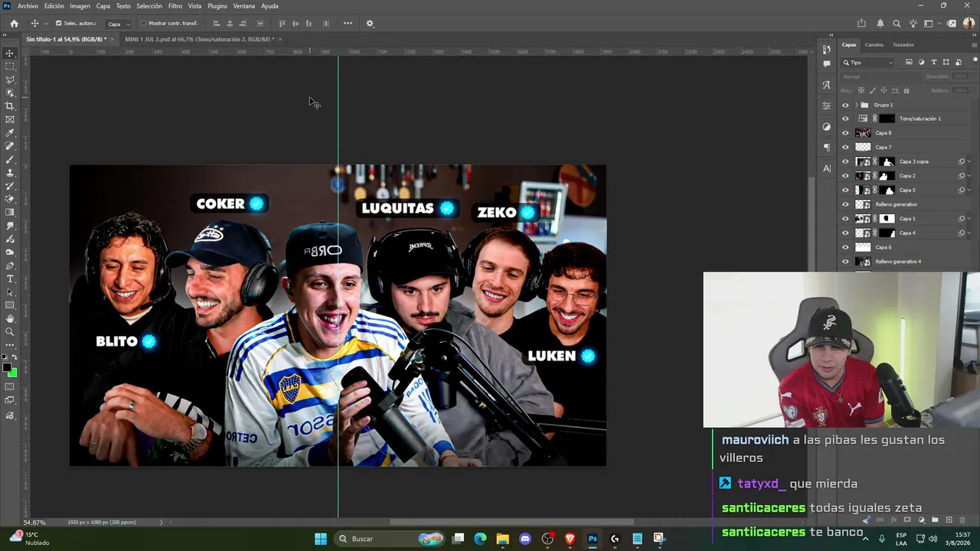Viewport: 980px width, 551px height.
Task: Click the green background color swatch
Action: (x=13, y=373)
